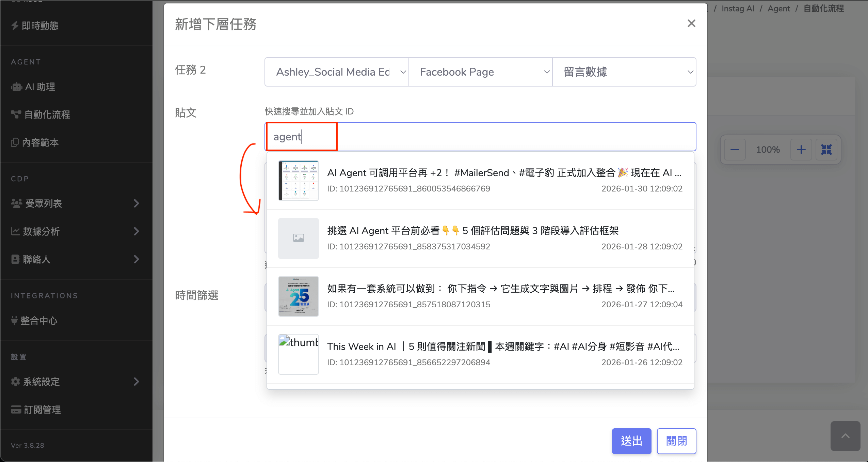
Task: Click the scroll-to-top arrow button
Action: (x=845, y=436)
